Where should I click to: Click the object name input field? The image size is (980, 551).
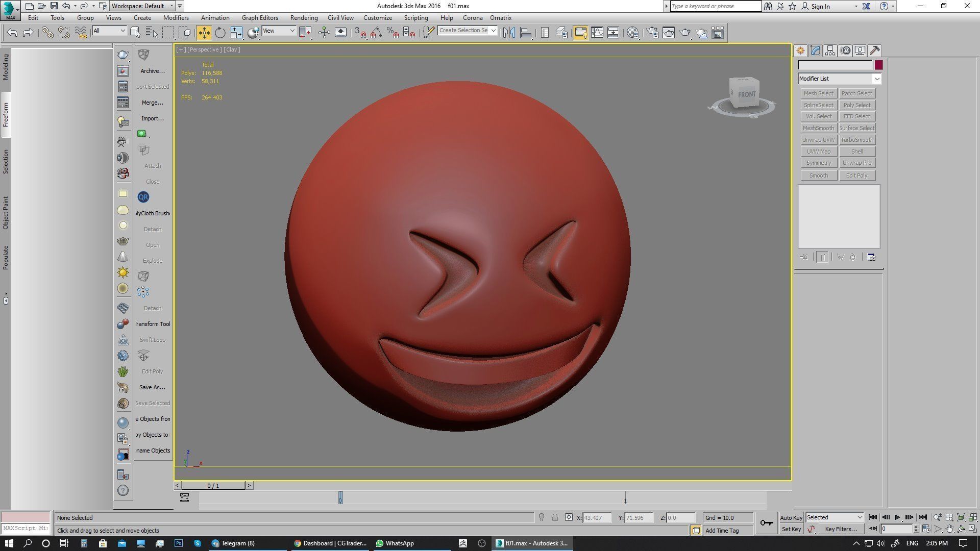[x=835, y=65]
